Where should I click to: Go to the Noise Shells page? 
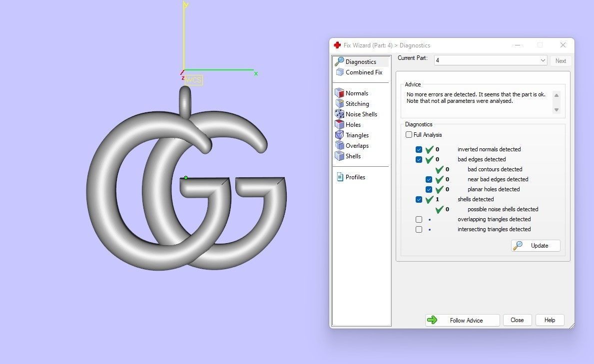point(361,114)
